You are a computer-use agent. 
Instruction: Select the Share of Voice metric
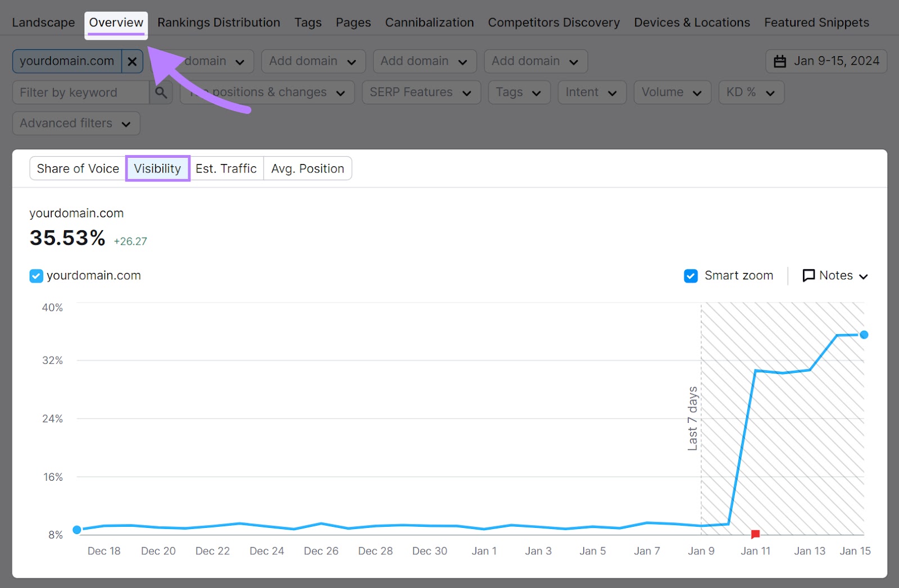tap(78, 168)
